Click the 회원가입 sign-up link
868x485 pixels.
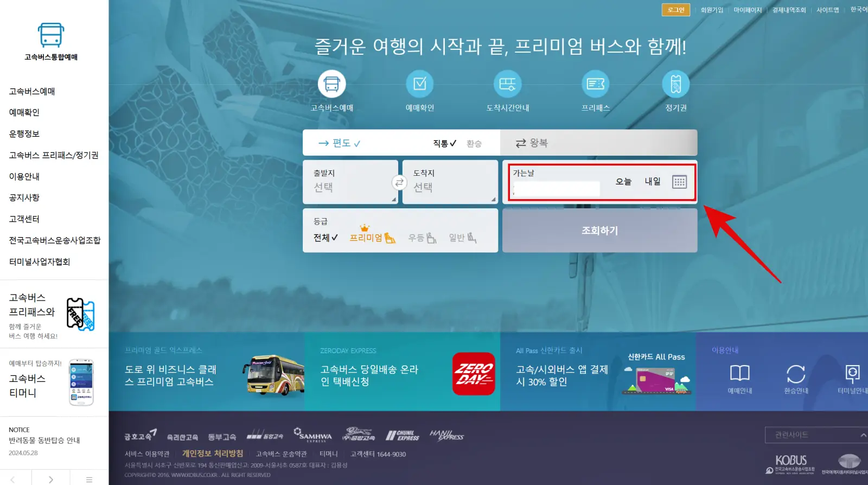pyautogui.click(x=712, y=10)
